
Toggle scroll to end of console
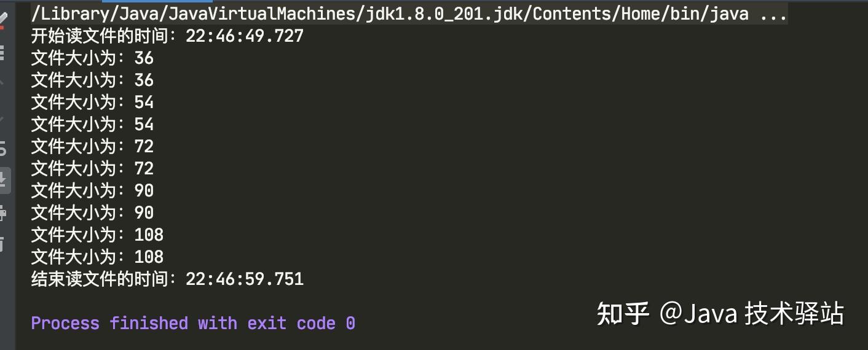[x=4, y=181]
